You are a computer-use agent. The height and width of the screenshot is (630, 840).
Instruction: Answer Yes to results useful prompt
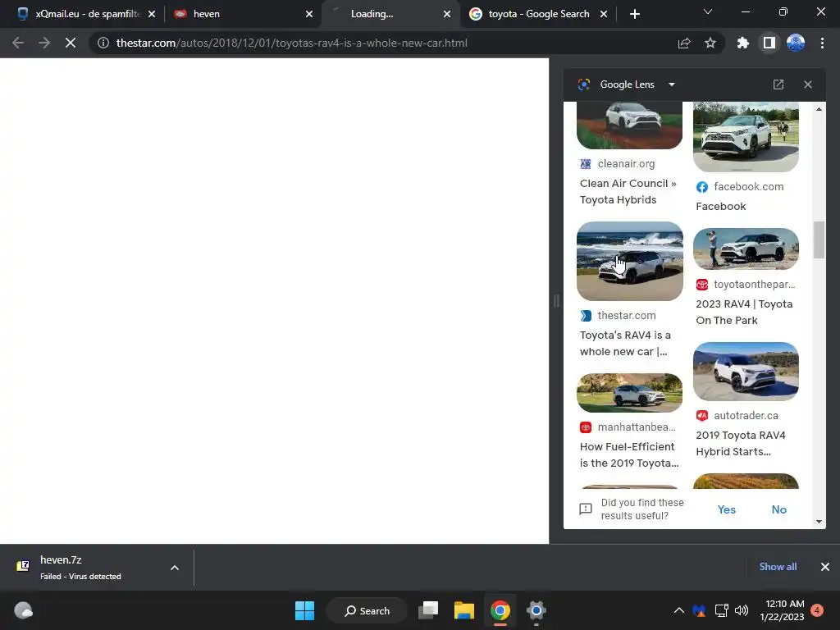pos(727,509)
